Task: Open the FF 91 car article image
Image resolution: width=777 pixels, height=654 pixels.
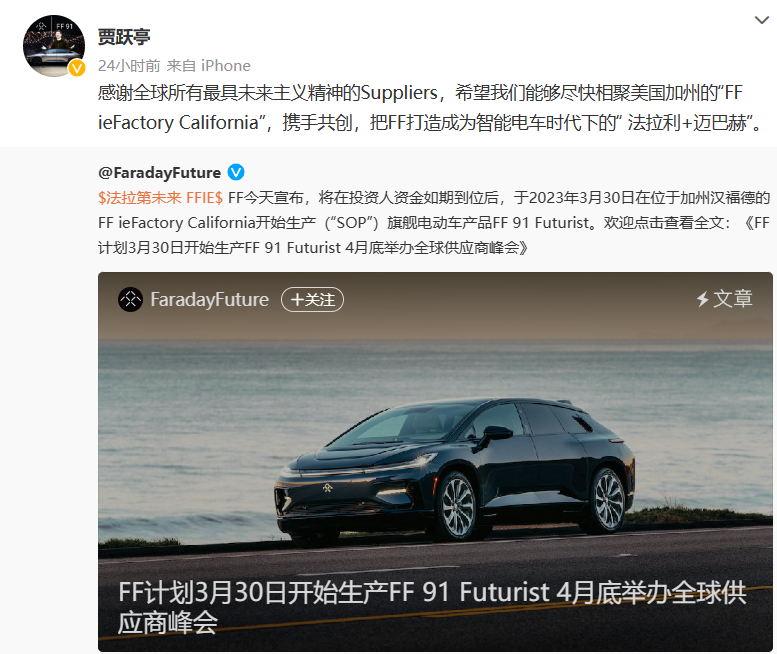Action: point(435,461)
